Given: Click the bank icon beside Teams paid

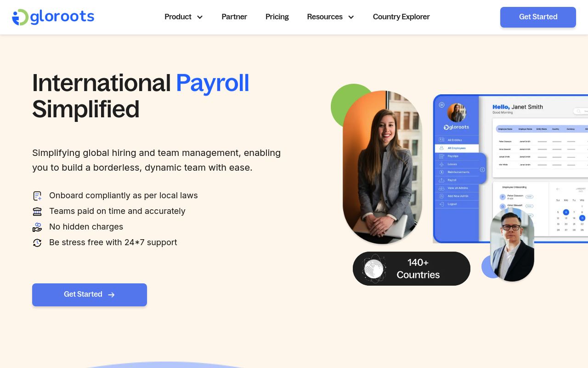Looking at the screenshot, I should coord(37,212).
